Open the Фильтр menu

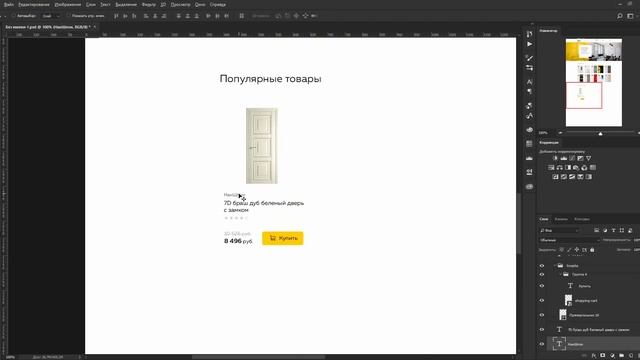click(x=149, y=4)
